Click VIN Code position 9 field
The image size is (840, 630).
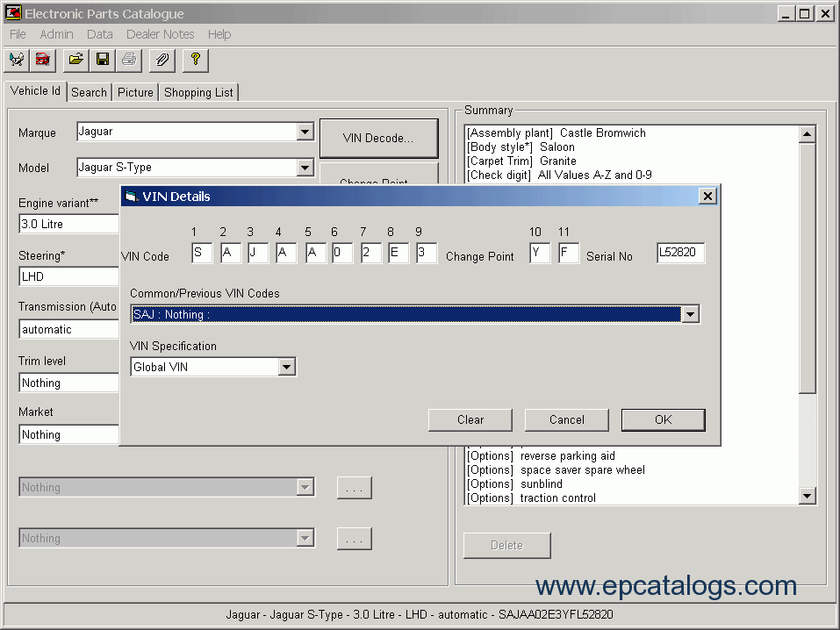point(427,253)
